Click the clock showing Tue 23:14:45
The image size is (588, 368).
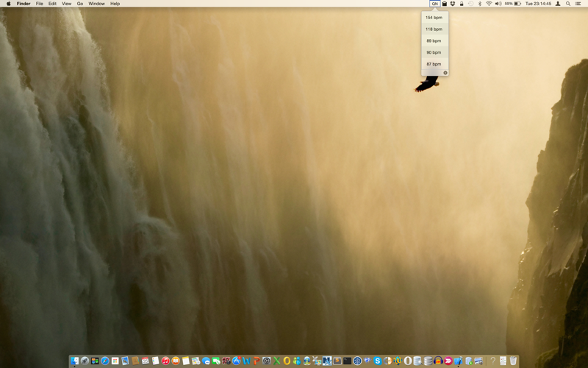pyautogui.click(x=538, y=4)
